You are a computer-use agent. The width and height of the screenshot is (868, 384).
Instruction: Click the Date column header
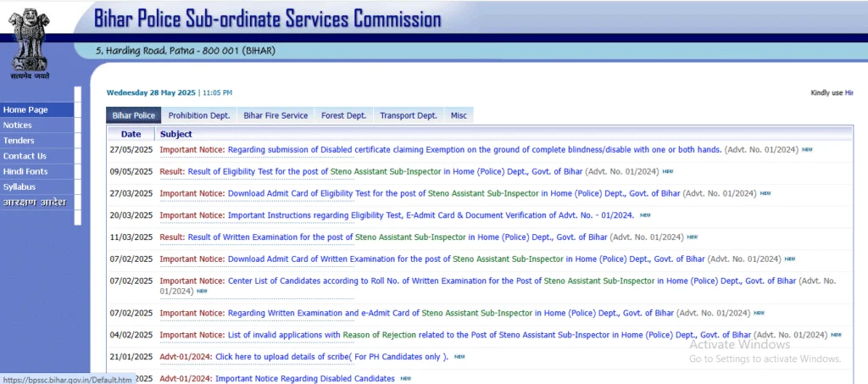pyautogui.click(x=131, y=134)
